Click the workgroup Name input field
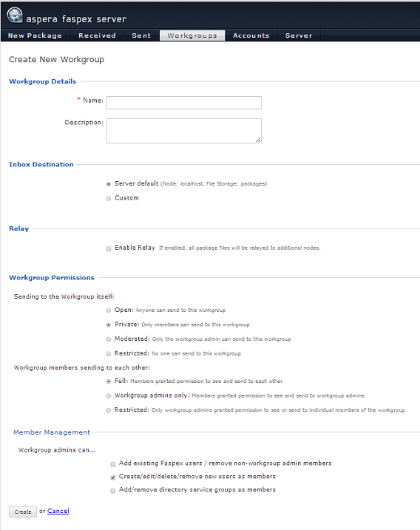Viewport: 420px width, 530px height. (184, 103)
